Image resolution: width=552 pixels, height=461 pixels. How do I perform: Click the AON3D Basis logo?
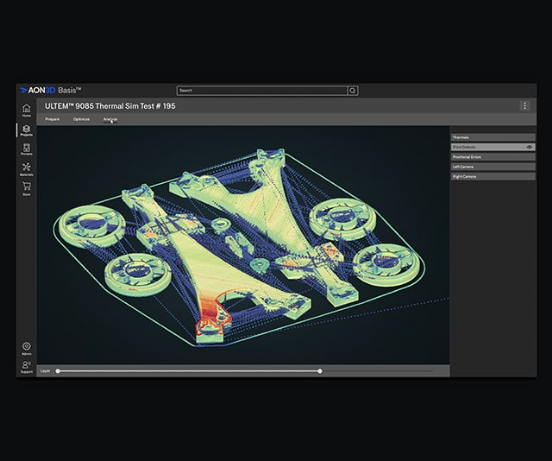pyautogui.click(x=51, y=90)
